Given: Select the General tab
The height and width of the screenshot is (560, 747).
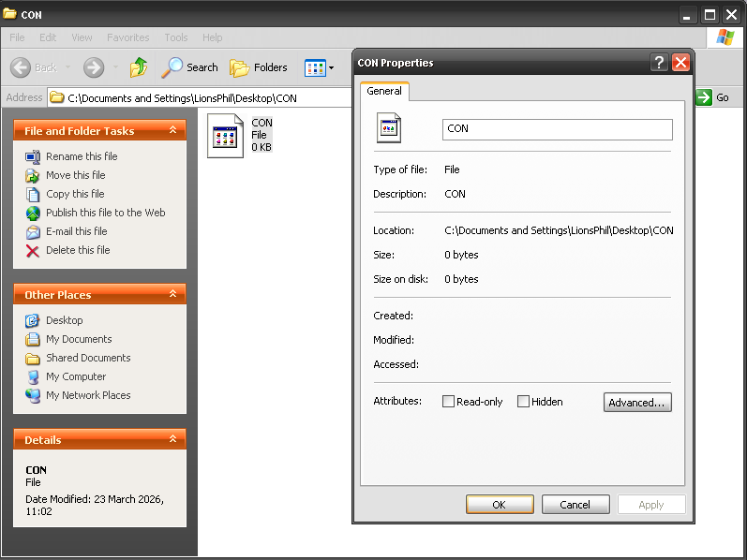Looking at the screenshot, I should click(x=384, y=91).
